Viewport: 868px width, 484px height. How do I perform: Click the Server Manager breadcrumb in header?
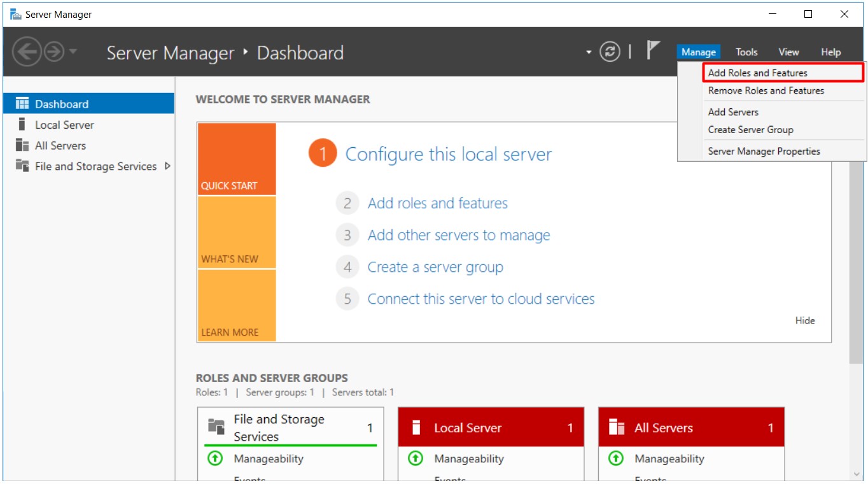tap(171, 53)
